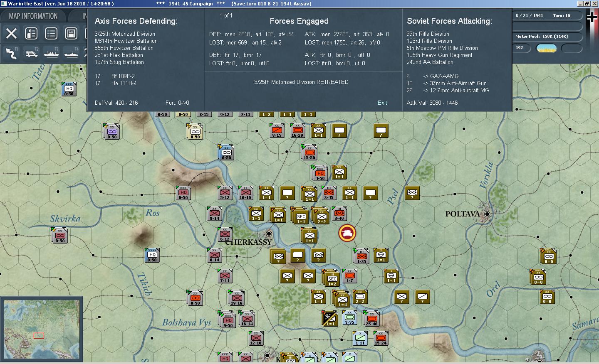
Task: Click '105th Heavy Gun Regiment' entry
Action: [x=440, y=55]
